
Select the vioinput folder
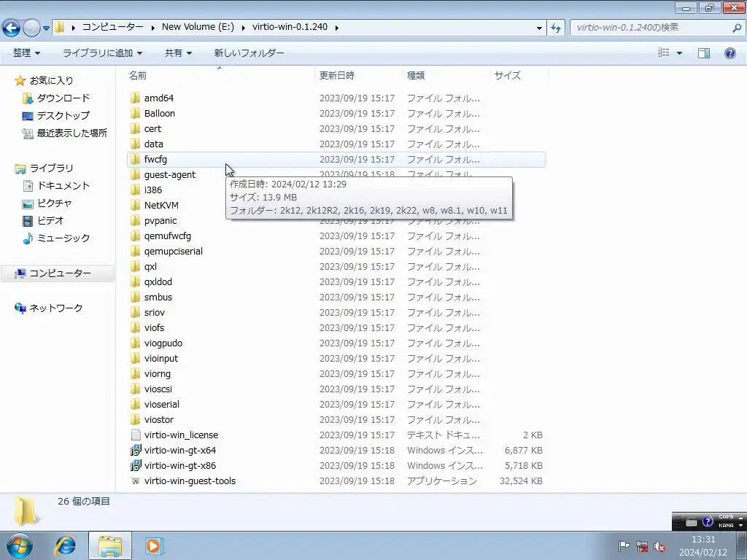pyautogui.click(x=161, y=358)
